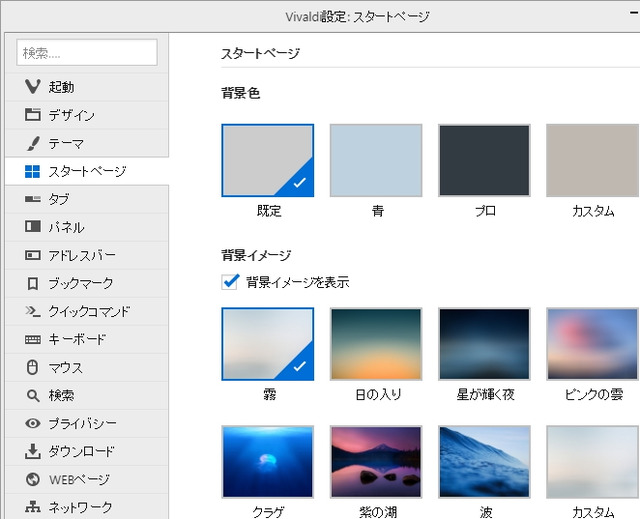Click the デザイン window icon
Viewport: 640px width, 519px height.
click(33, 115)
